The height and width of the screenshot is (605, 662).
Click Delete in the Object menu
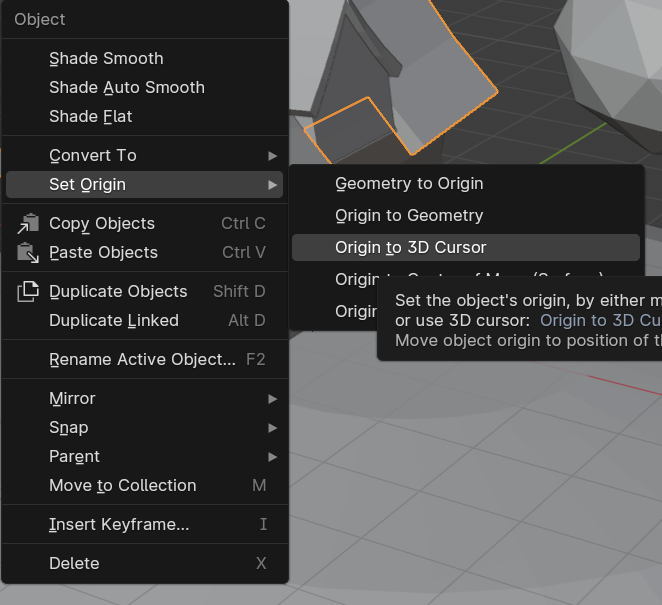pos(144,563)
